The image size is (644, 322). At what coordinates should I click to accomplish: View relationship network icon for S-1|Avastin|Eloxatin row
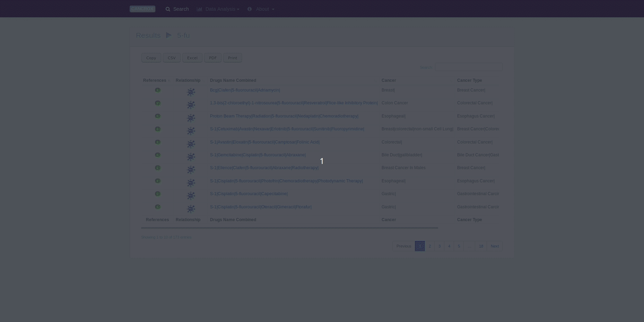[191, 144]
